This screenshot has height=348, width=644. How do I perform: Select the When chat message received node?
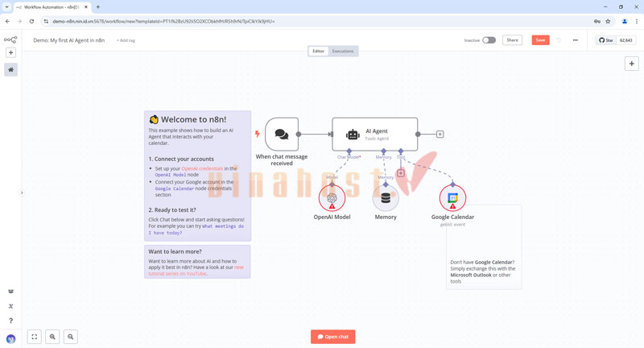(x=282, y=135)
